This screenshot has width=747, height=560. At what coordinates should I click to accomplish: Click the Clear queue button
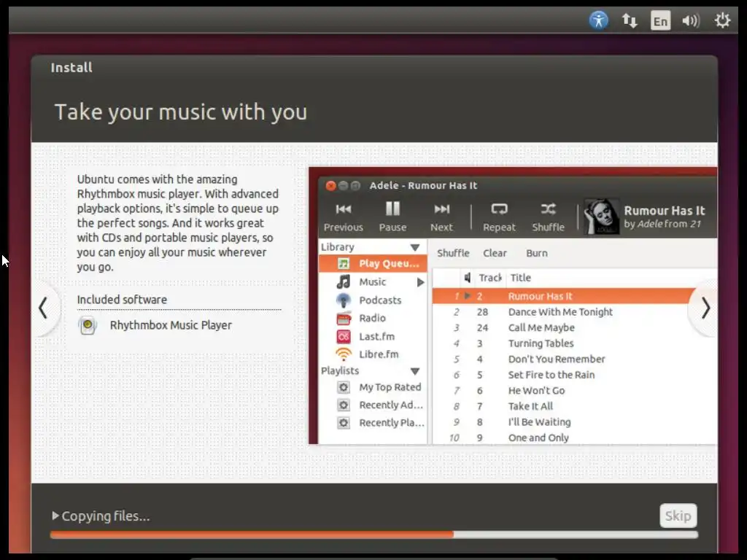[x=495, y=253]
